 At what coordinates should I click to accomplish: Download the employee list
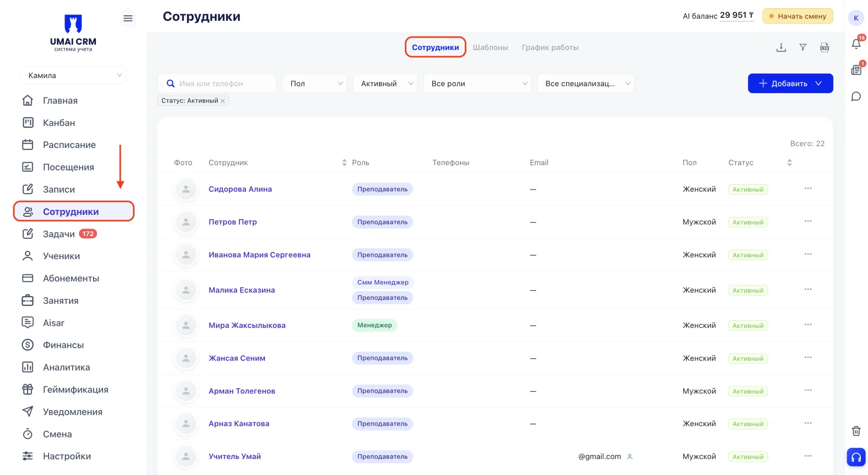coord(781,47)
